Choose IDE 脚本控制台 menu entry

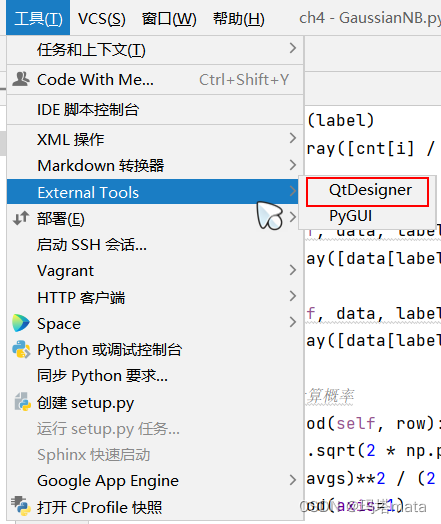click(155, 110)
